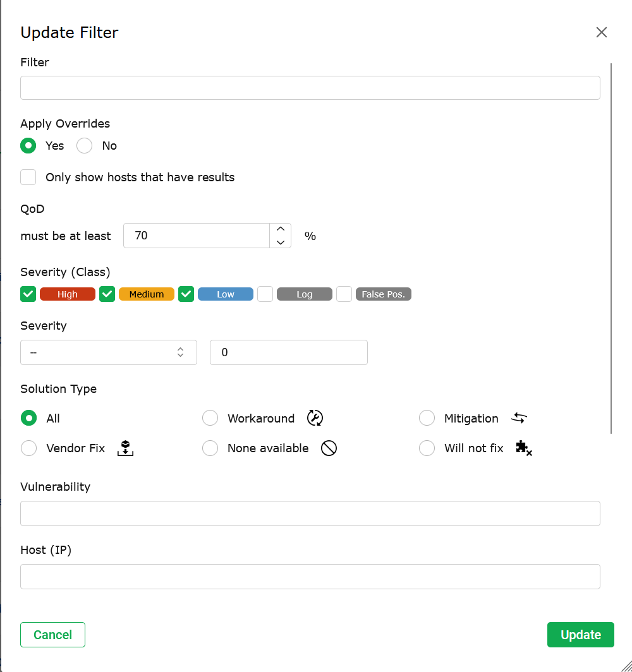Select No for Apply Overrides
Image resolution: width=632 pixels, height=672 pixels.
[85, 146]
